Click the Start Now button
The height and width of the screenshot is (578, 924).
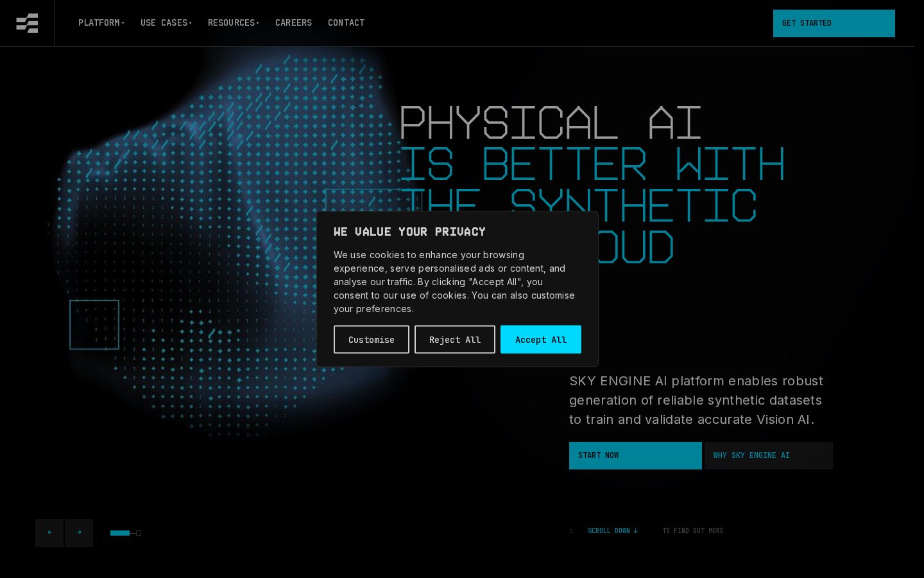pos(635,455)
